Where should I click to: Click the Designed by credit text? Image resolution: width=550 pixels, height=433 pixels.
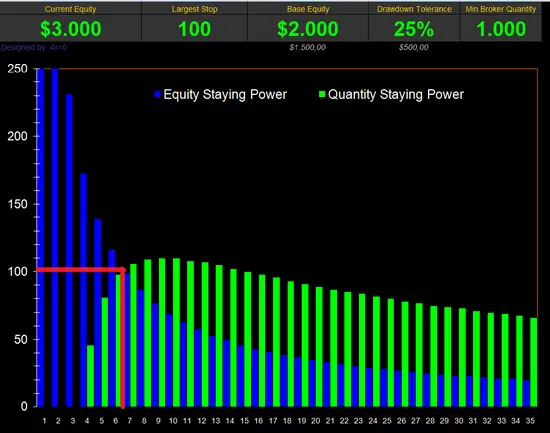pos(34,47)
